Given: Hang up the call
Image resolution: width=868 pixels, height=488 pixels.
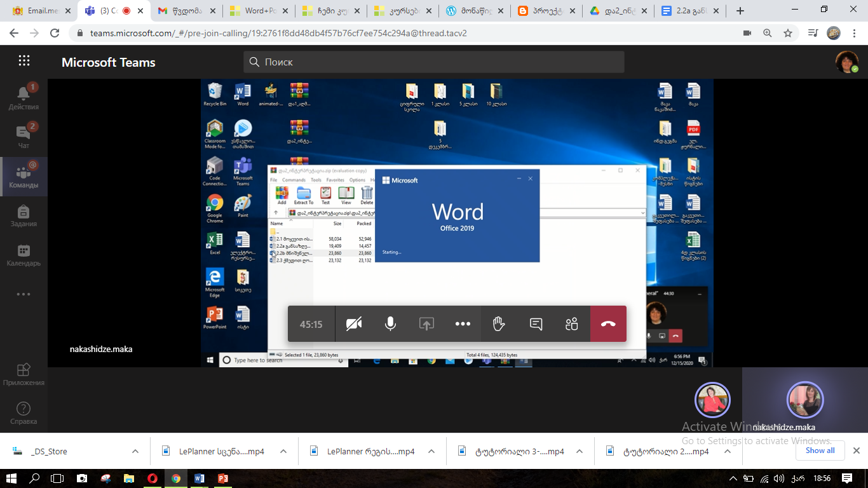Looking at the screenshot, I should [x=608, y=324].
